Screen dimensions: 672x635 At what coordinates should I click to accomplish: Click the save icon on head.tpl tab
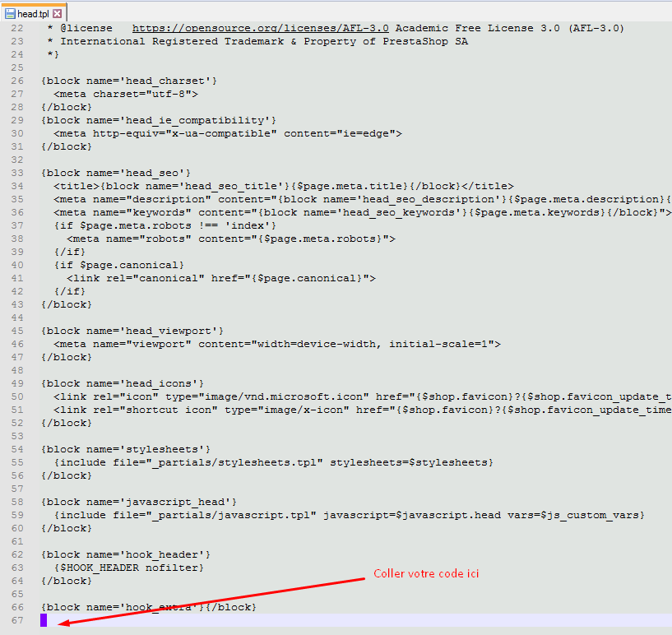[10, 14]
